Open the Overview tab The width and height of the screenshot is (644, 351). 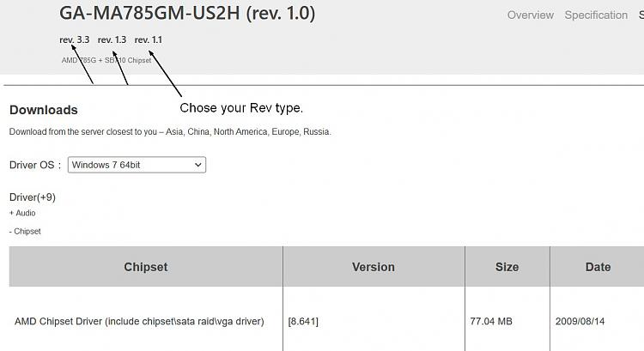click(x=531, y=15)
